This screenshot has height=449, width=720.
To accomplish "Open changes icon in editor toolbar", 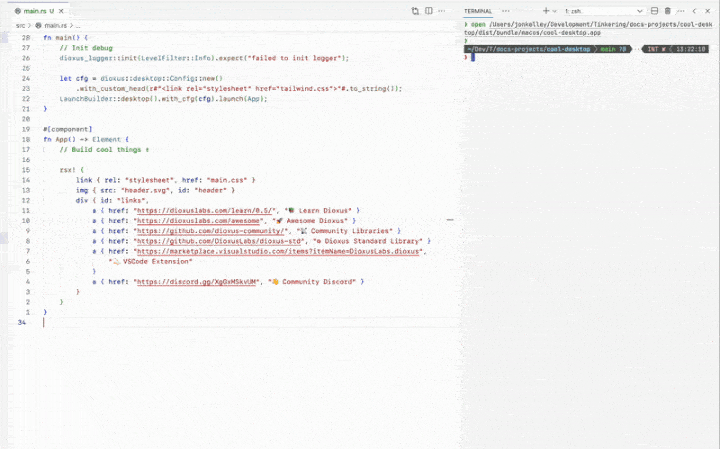I will click(416, 11).
